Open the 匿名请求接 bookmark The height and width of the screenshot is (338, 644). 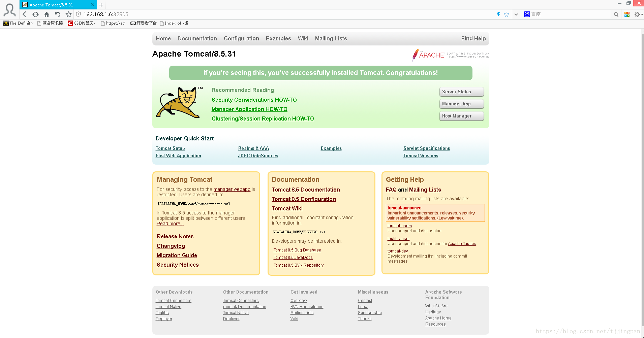click(x=50, y=23)
